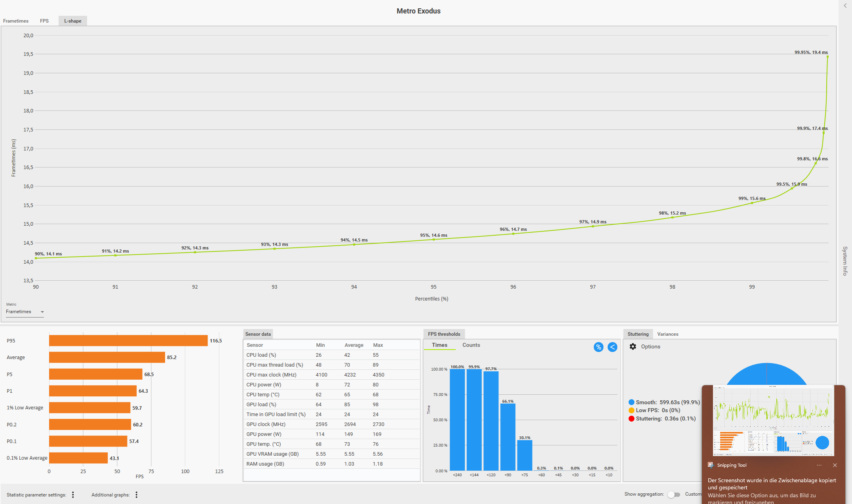
Task: Toggle the Show aggregation switch
Action: [673, 494]
